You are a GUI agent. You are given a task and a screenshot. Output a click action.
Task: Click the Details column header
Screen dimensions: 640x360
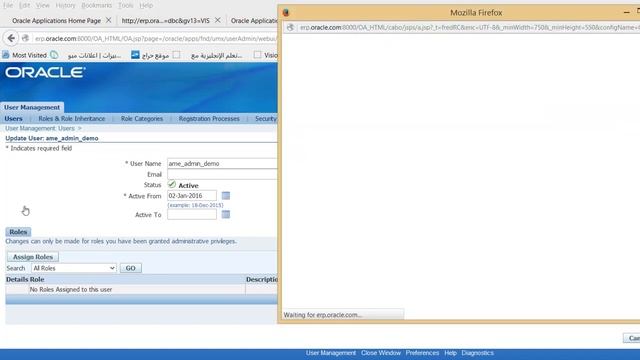point(17,280)
